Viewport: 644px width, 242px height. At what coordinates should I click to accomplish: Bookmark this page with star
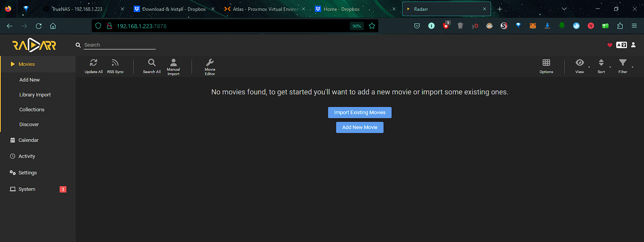[x=372, y=26]
